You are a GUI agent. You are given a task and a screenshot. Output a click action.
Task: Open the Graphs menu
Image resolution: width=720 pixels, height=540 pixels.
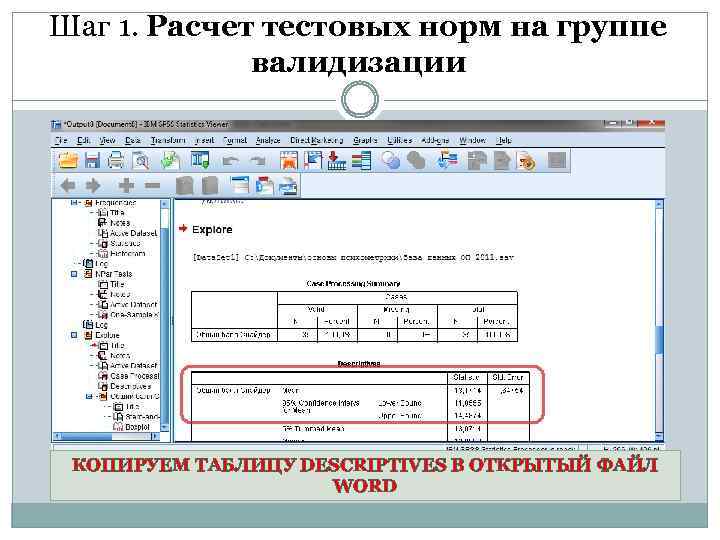click(x=365, y=141)
